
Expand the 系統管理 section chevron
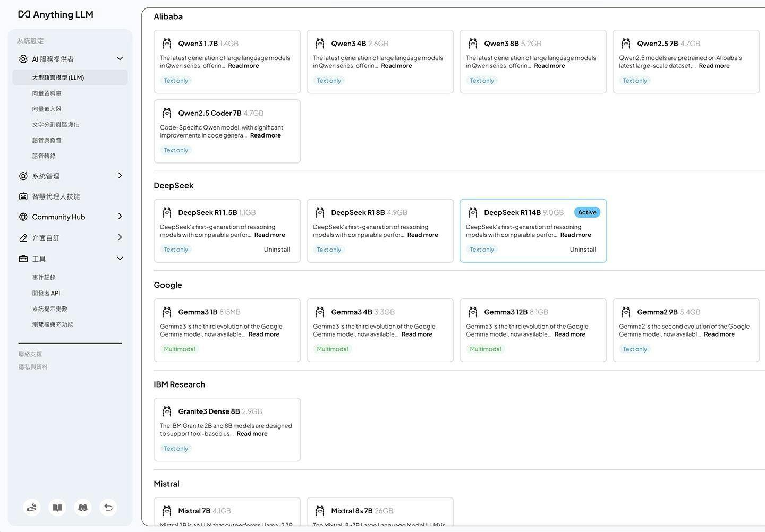click(120, 176)
